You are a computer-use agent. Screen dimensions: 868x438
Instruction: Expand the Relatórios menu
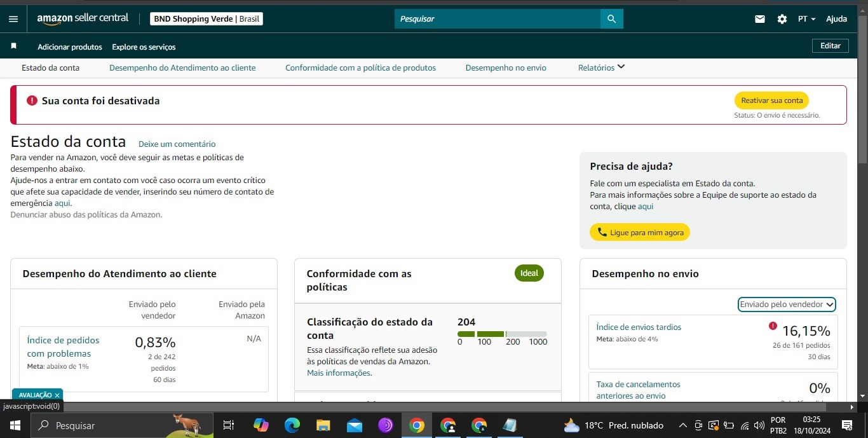[601, 67]
